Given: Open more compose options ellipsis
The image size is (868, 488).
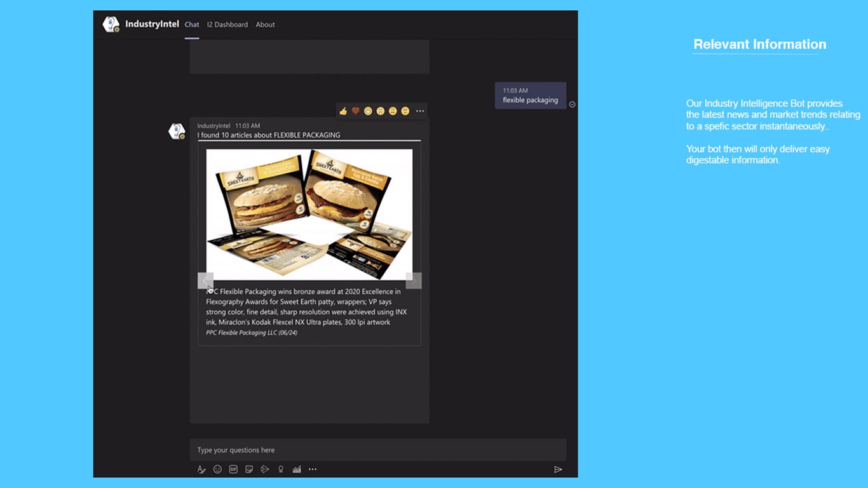Looking at the screenshot, I should click(x=313, y=470).
